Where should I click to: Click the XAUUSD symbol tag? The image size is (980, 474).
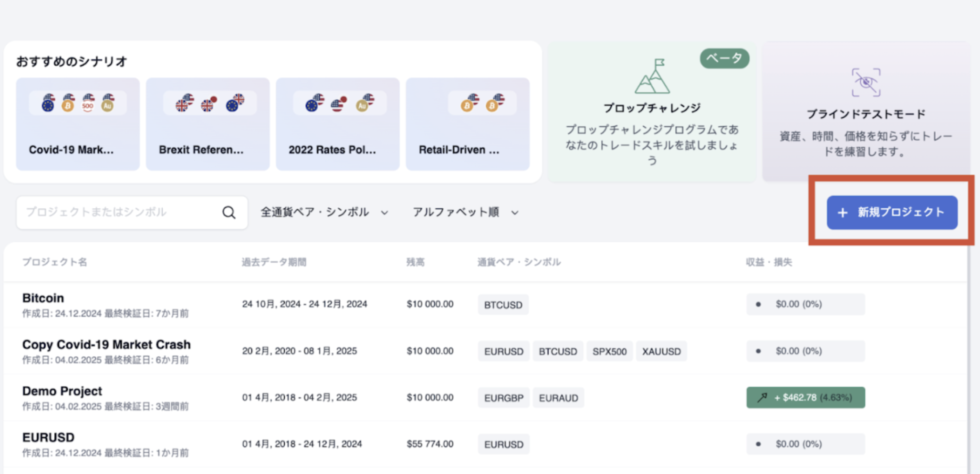[x=661, y=351]
